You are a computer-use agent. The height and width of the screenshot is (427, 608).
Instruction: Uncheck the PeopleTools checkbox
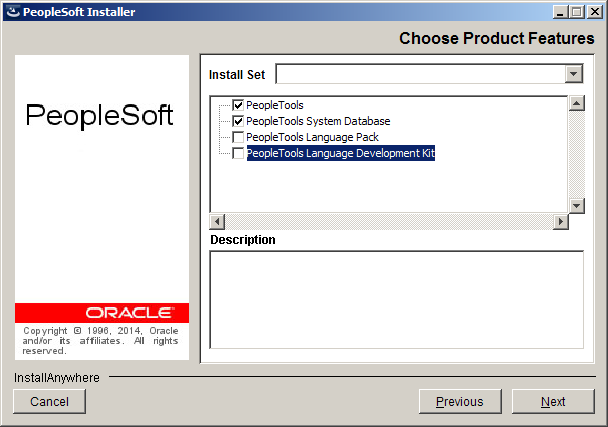pos(238,105)
